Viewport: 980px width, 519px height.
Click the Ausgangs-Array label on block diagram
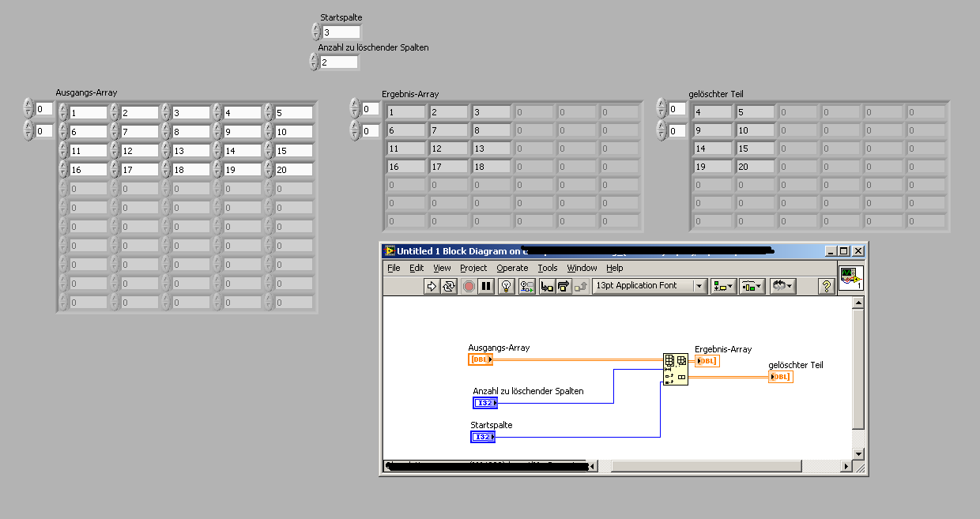pyautogui.click(x=499, y=348)
